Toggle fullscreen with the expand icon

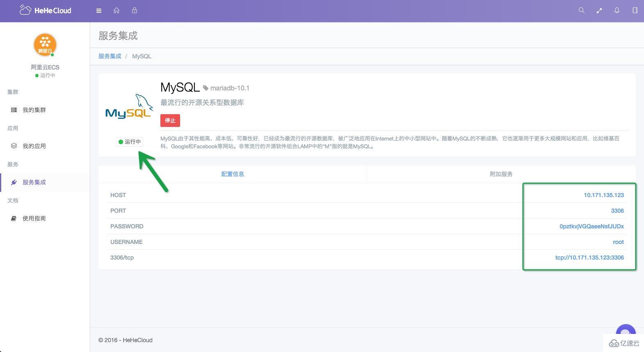599,11
